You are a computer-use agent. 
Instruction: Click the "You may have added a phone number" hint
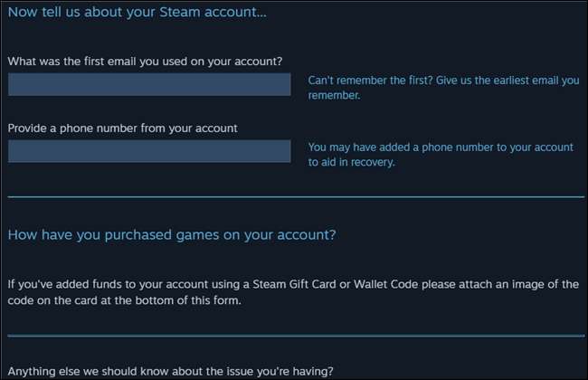click(441, 147)
